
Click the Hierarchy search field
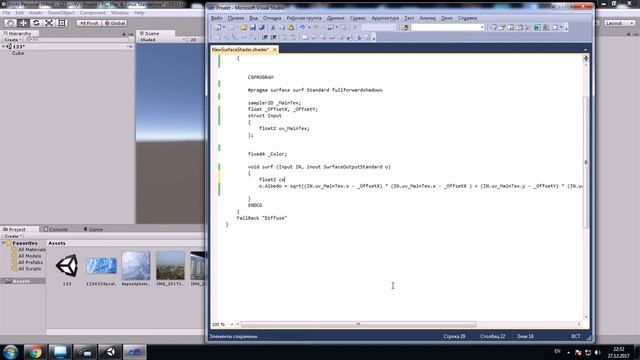78,40
